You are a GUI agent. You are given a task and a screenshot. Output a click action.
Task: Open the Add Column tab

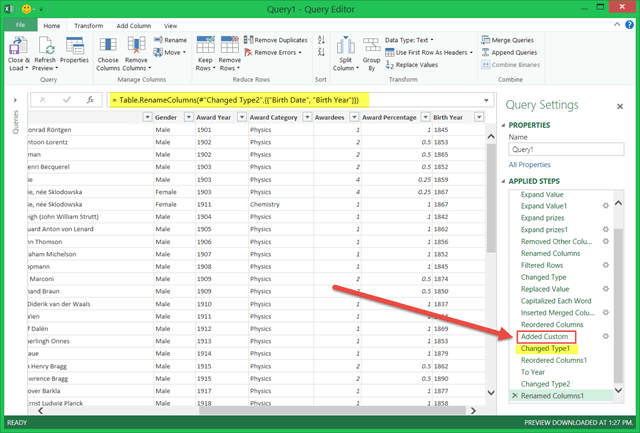click(x=134, y=25)
